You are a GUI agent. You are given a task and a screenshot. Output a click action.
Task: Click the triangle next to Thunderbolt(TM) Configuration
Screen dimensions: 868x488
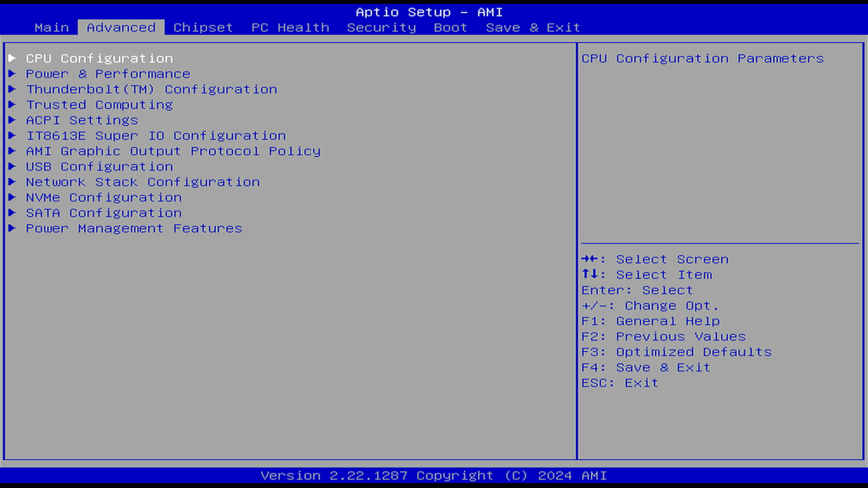12,89
